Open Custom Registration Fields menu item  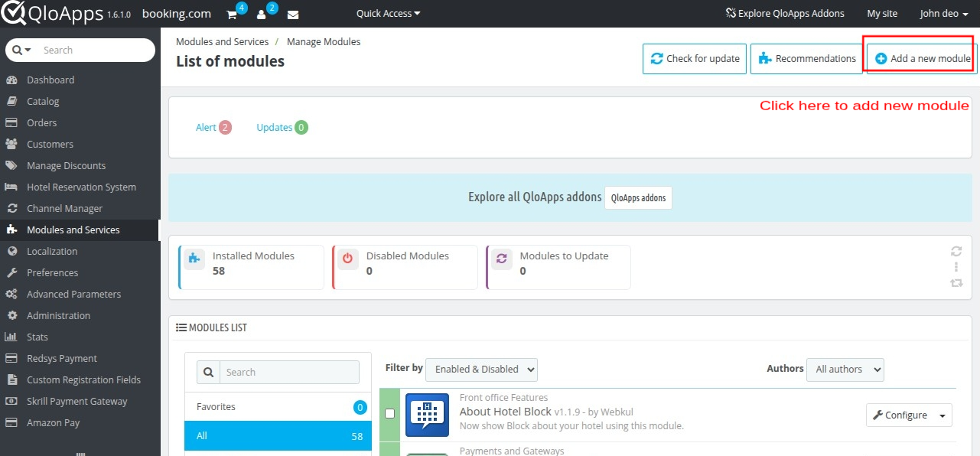click(x=80, y=379)
